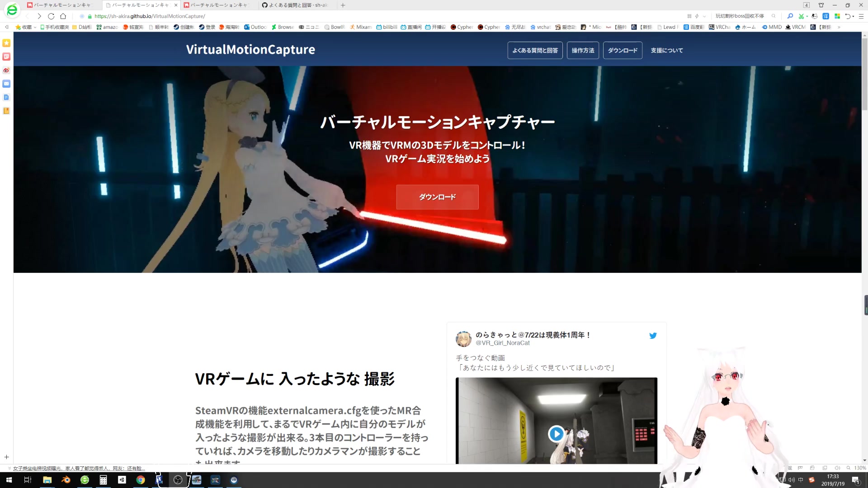Click the lightning speed mode icon
This screenshot has height=488, width=868.
coord(697,16)
